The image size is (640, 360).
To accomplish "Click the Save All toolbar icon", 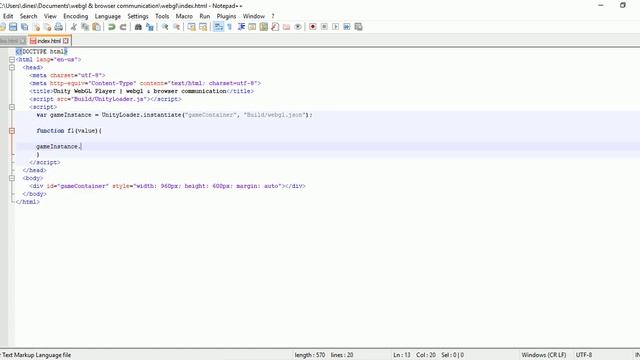I will click(24, 27).
